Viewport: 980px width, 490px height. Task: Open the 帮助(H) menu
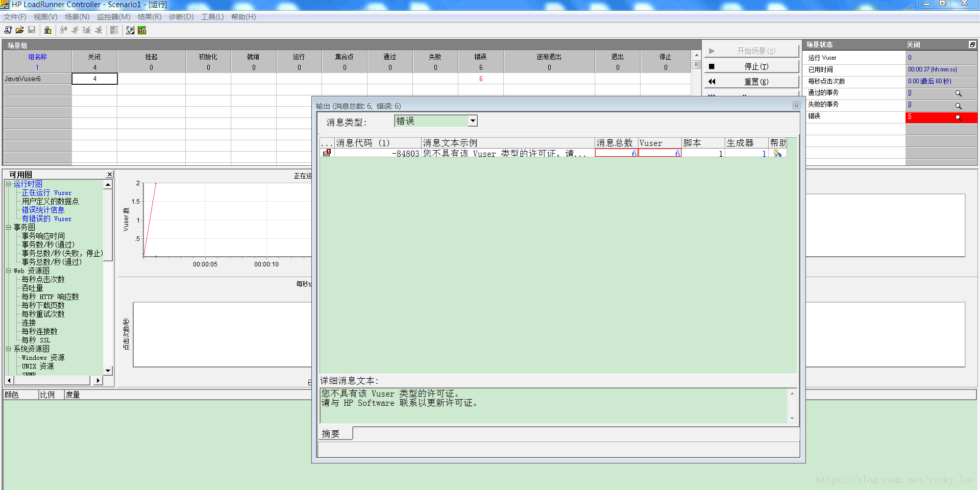coord(243,17)
